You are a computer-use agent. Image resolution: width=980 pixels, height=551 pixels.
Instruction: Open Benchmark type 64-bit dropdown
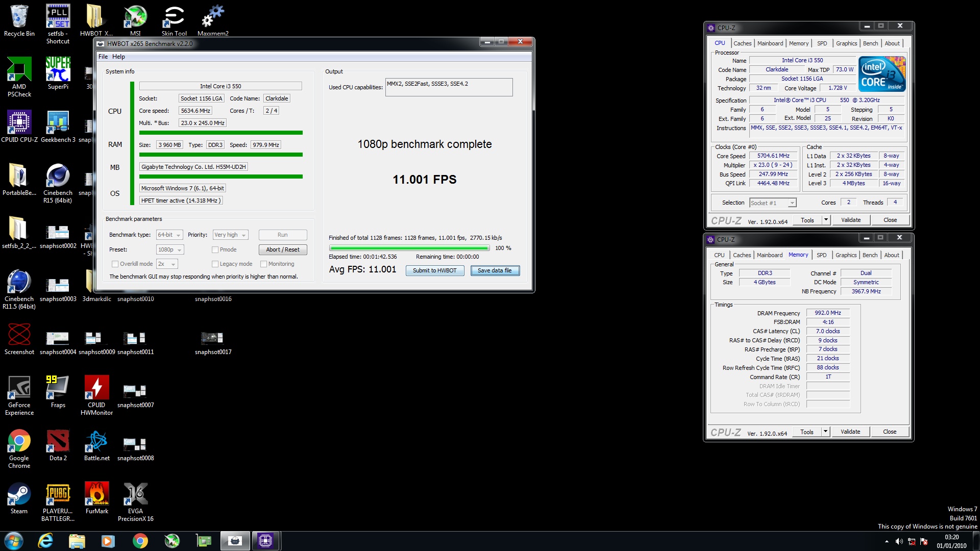[x=169, y=235]
